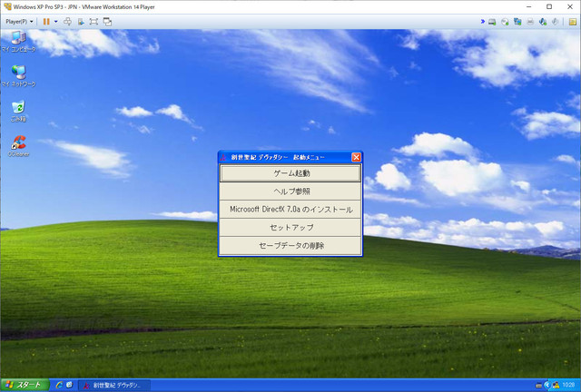
Task: Click the show desktop quick launch icon
Action: point(69,386)
